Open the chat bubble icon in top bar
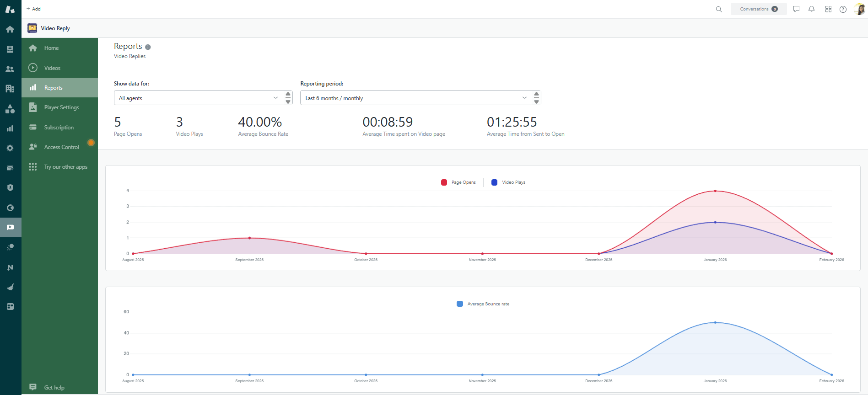Viewport: 868px width, 395px height. (x=796, y=9)
